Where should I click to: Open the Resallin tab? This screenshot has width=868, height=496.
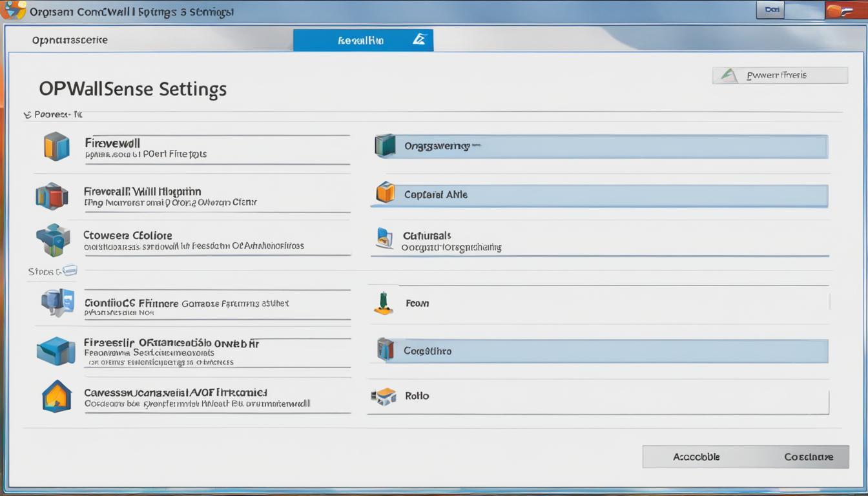tap(363, 39)
